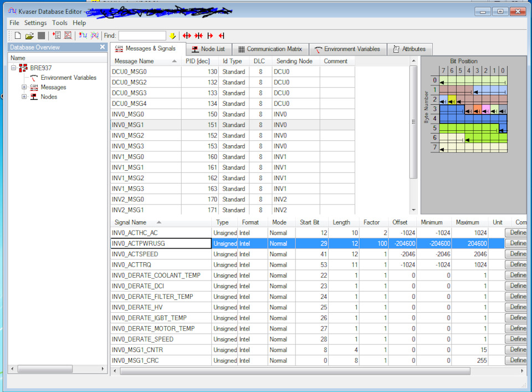
Task: Click the Messages tree node icon
Action: click(x=34, y=87)
